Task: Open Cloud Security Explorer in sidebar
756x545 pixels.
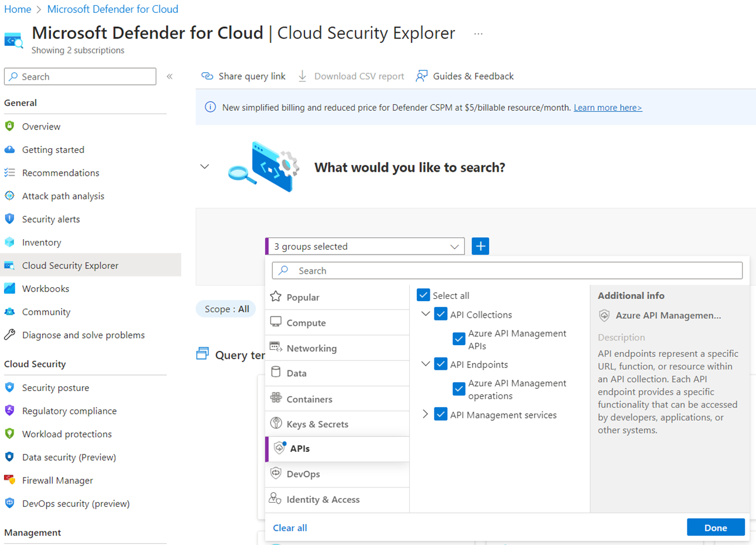Action: tap(91, 265)
